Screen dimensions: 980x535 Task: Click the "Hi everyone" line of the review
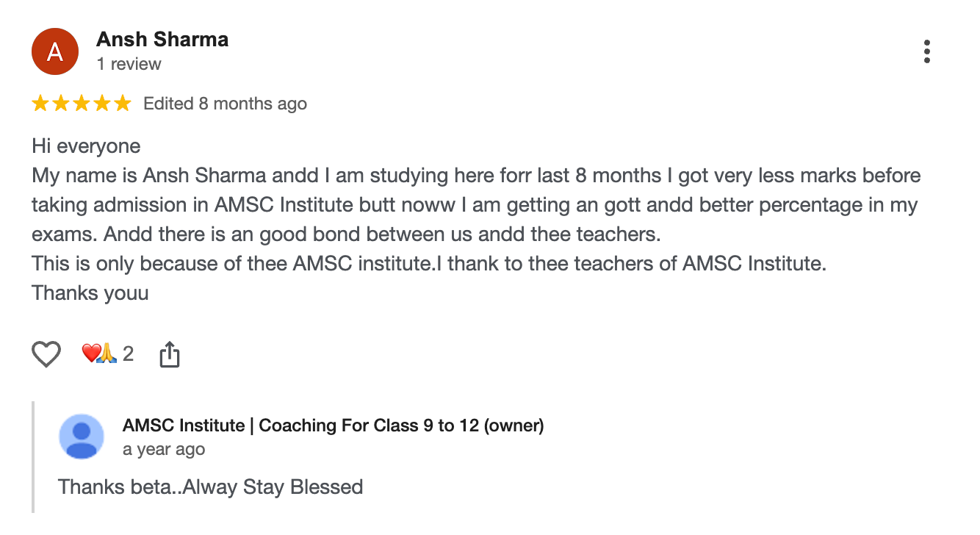click(86, 146)
